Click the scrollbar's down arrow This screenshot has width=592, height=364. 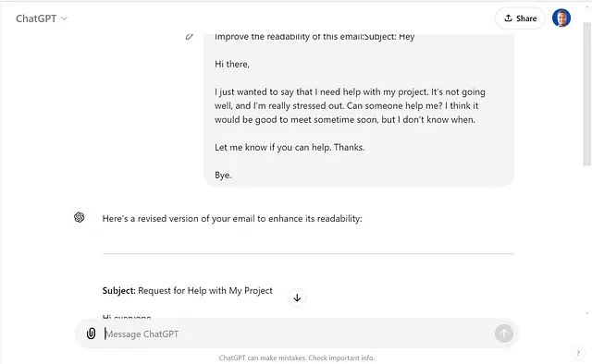click(x=586, y=313)
